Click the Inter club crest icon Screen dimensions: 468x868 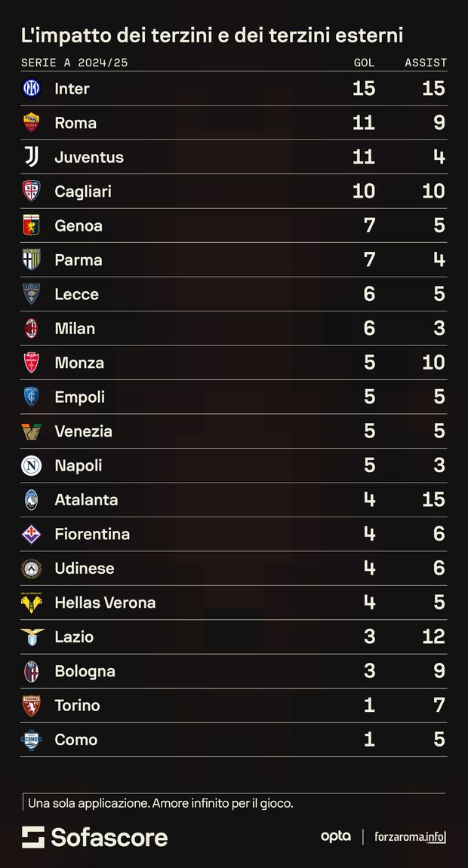(31, 88)
